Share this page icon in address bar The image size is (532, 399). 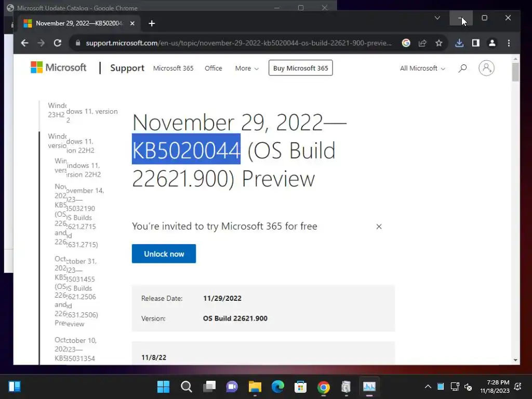click(x=422, y=43)
